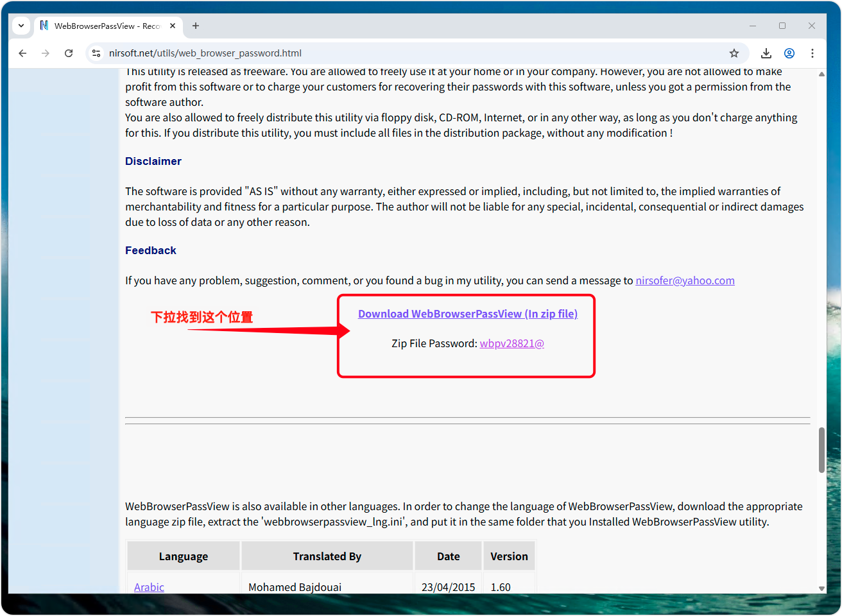Viewport: 842px width, 616px height.
Task: Go back to the previous page
Action: tap(22, 53)
